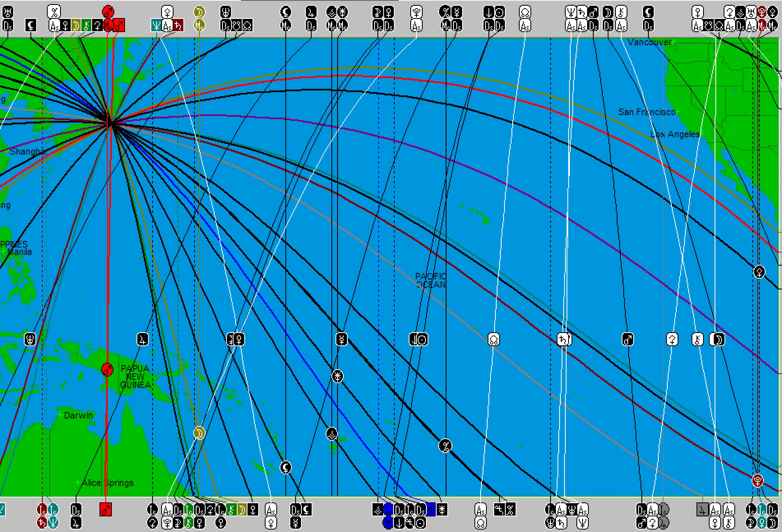Select the Shanghai city label

(x=27, y=152)
